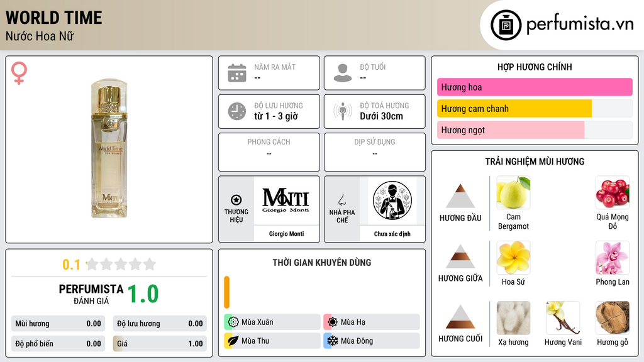Click the Mùa Thu leaf icon
Viewport: 644px width, 362px height.
(233, 341)
